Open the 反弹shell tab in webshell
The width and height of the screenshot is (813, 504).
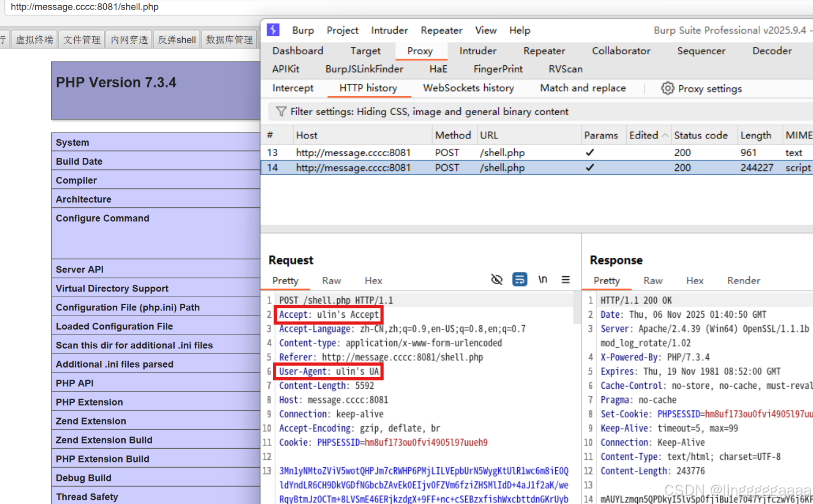pos(177,39)
